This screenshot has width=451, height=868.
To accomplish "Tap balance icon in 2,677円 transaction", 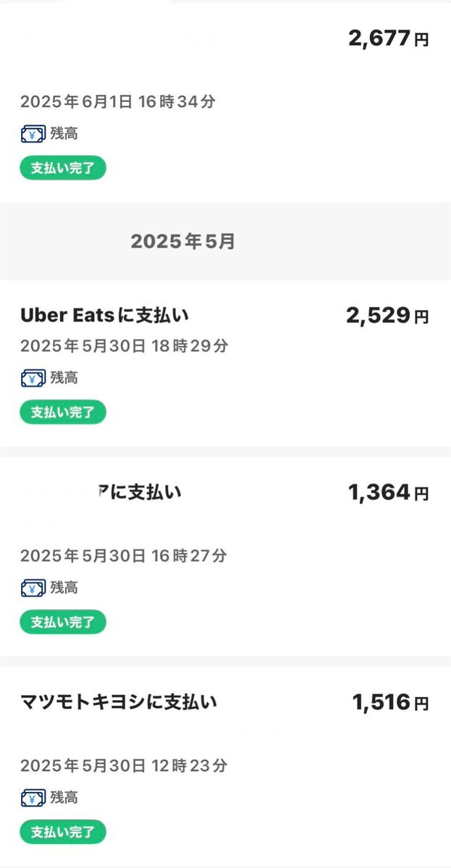I will click(x=33, y=134).
